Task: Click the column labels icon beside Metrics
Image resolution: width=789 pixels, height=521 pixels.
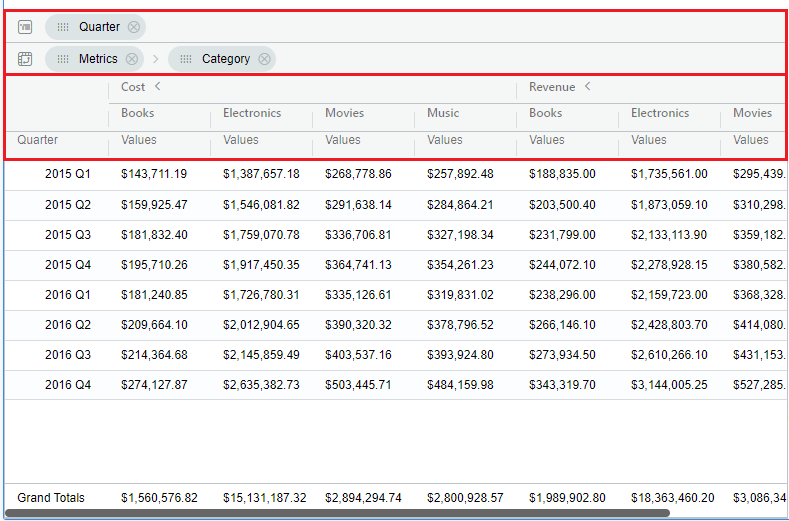Action: click(25, 59)
